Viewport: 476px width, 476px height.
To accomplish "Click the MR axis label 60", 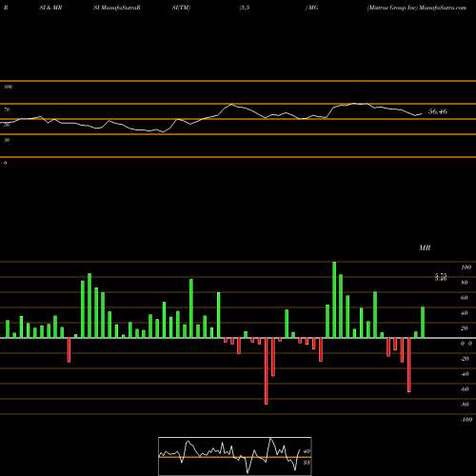I will (x=465, y=298).
